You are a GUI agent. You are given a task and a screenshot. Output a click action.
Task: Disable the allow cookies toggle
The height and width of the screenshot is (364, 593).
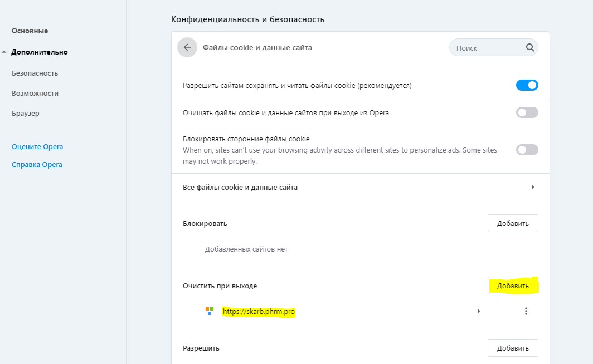point(527,85)
